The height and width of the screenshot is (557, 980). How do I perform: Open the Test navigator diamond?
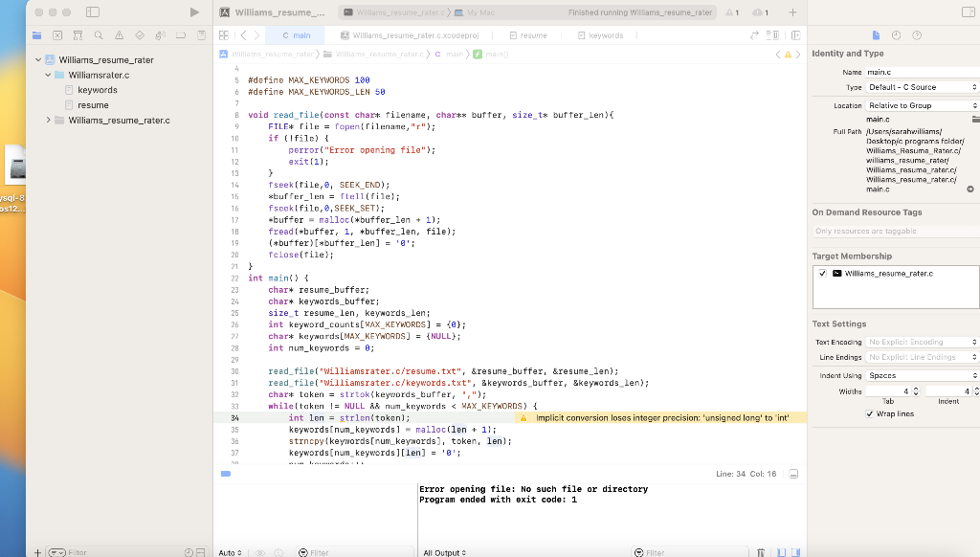140,35
